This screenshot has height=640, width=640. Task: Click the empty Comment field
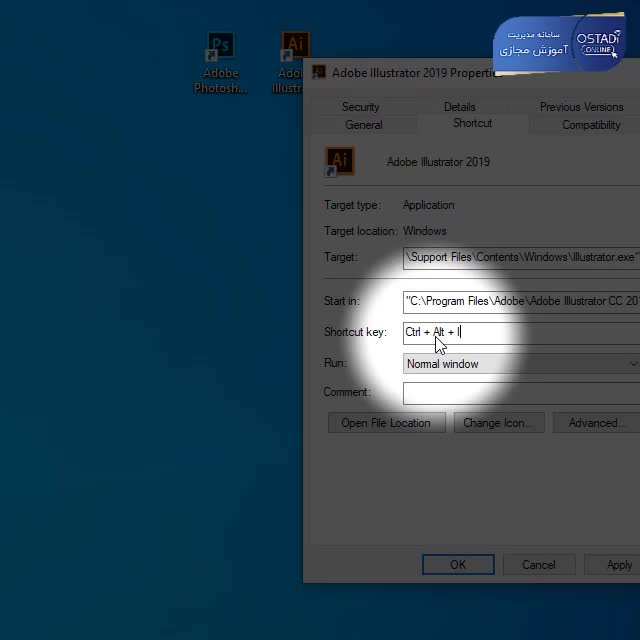[x=520, y=392]
